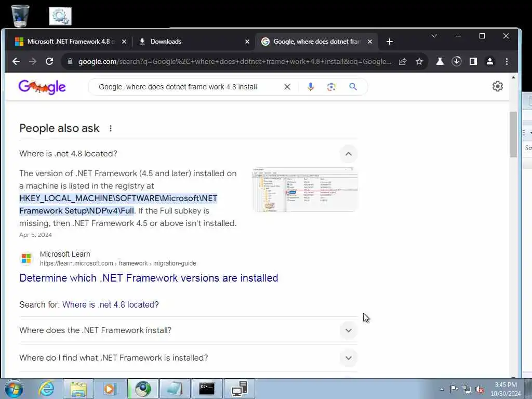532x399 pixels.
Task: Click the 'Apr 5, 2024' date text
Action: tap(36, 235)
